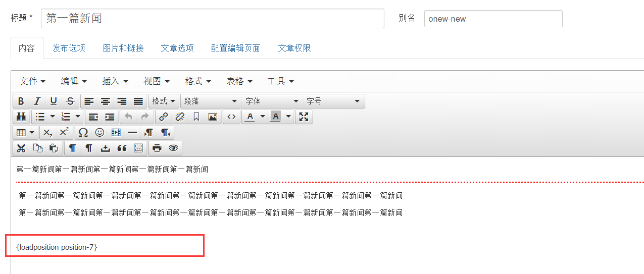Apply superscript formatting
644x274 pixels.
point(64,133)
